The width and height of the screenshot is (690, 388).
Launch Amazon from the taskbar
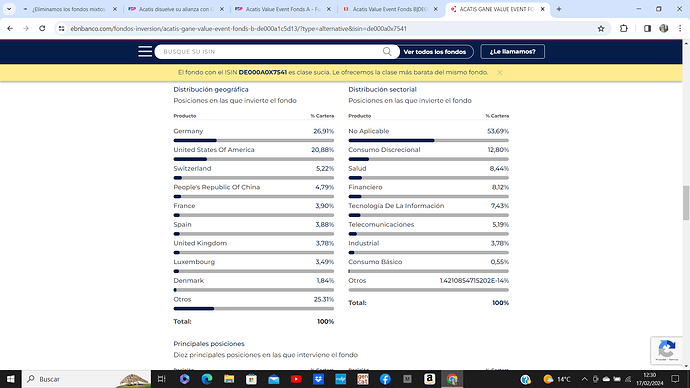pos(429,379)
